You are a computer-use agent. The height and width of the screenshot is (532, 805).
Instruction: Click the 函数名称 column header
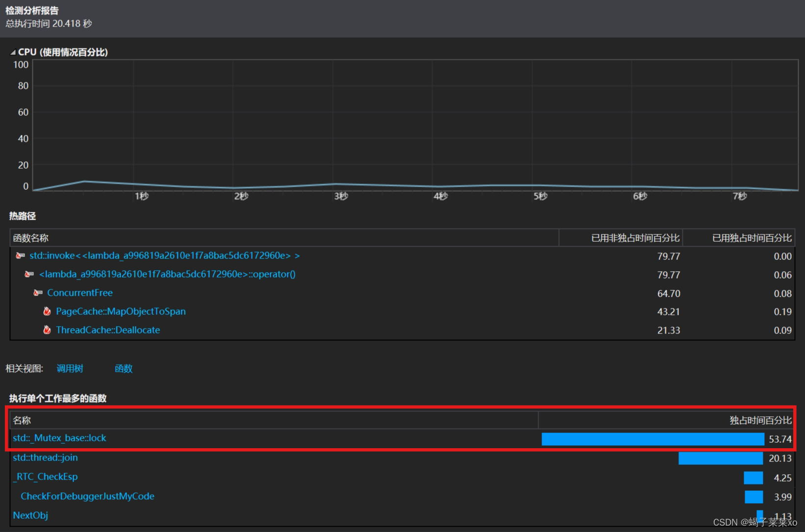(285, 238)
